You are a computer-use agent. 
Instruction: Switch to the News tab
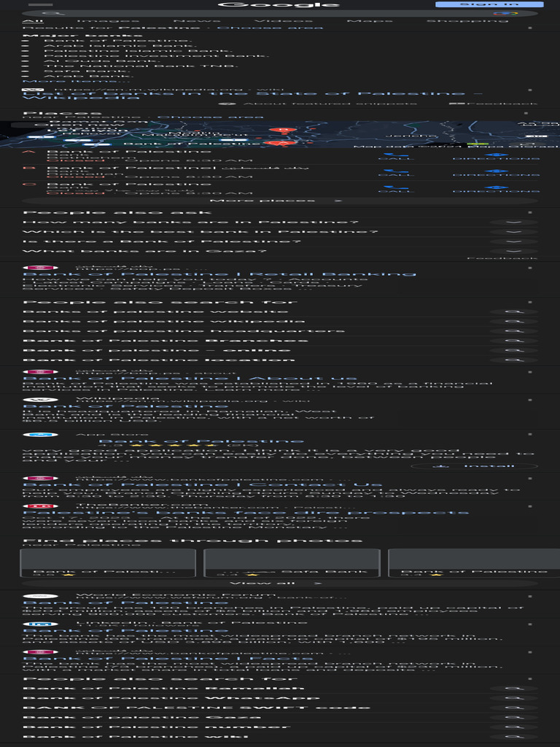197,21
